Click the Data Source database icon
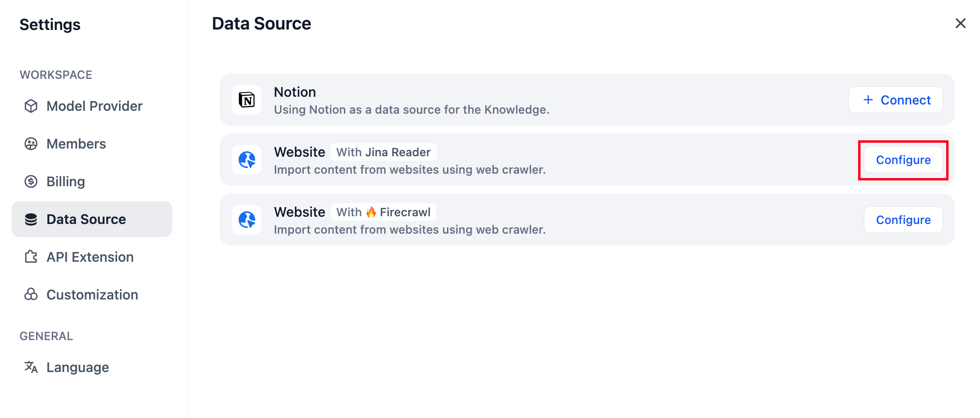980x418 pixels. [x=31, y=219]
